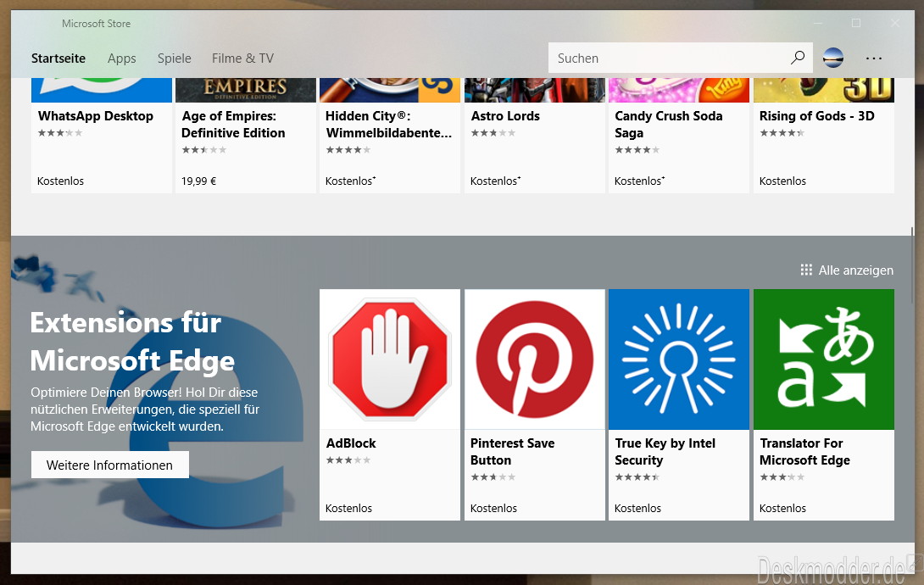This screenshot has height=585, width=924.
Task: Click the Weitere Informationen button
Action: pos(110,465)
